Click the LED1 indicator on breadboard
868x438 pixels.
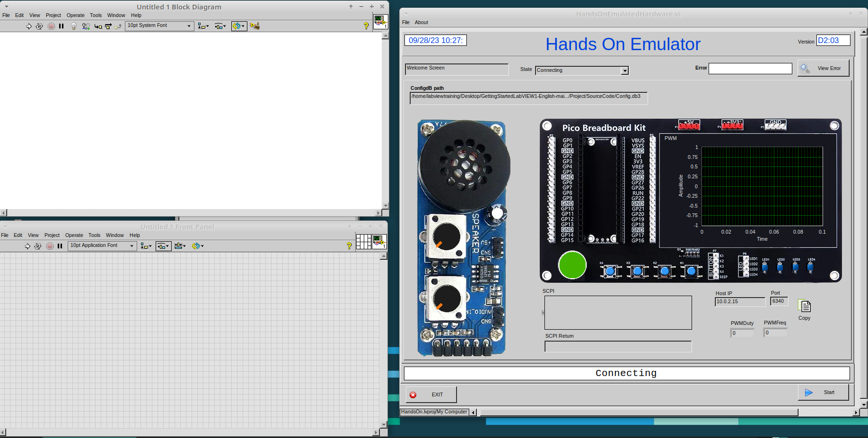click(765, 267)
